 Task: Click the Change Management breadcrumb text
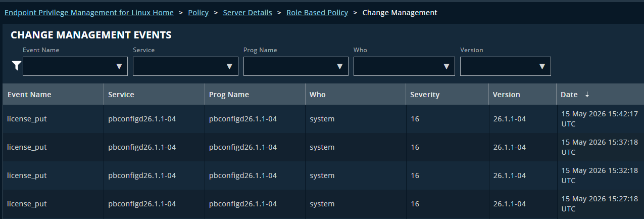coord(400,13)
